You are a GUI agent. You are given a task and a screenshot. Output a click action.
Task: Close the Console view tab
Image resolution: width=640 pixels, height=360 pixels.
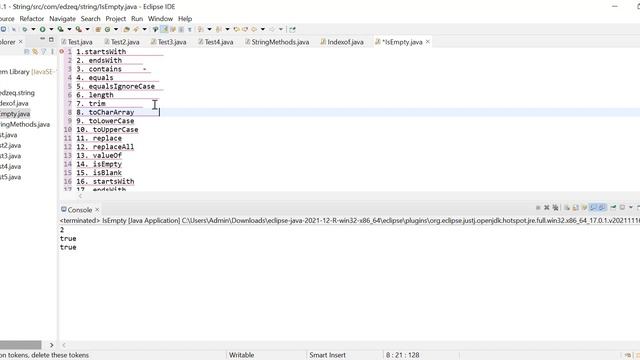[97, 210]
